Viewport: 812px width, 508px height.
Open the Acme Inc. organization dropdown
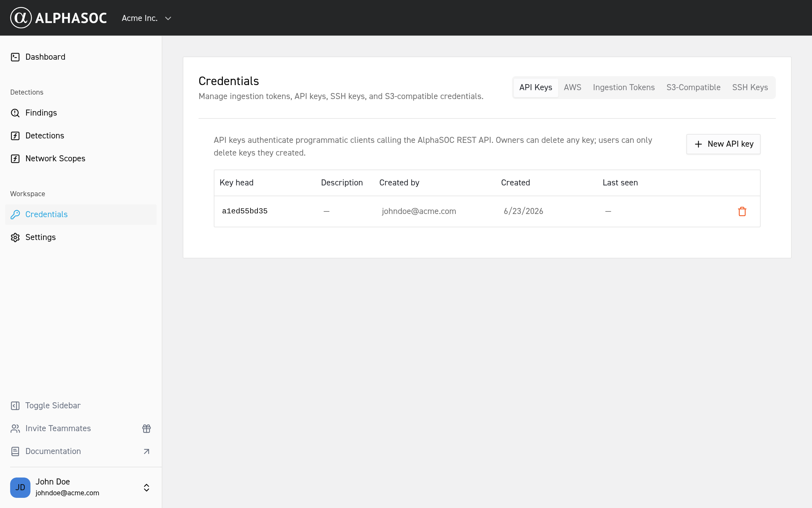pyautogui.click(x=147, y=18)
